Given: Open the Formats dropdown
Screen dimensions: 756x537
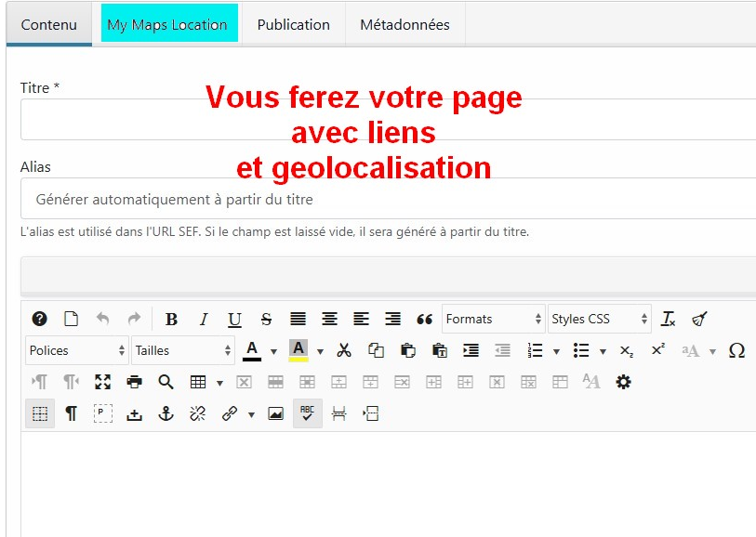Looking at the screenshot, I should [x=493, y=319].
